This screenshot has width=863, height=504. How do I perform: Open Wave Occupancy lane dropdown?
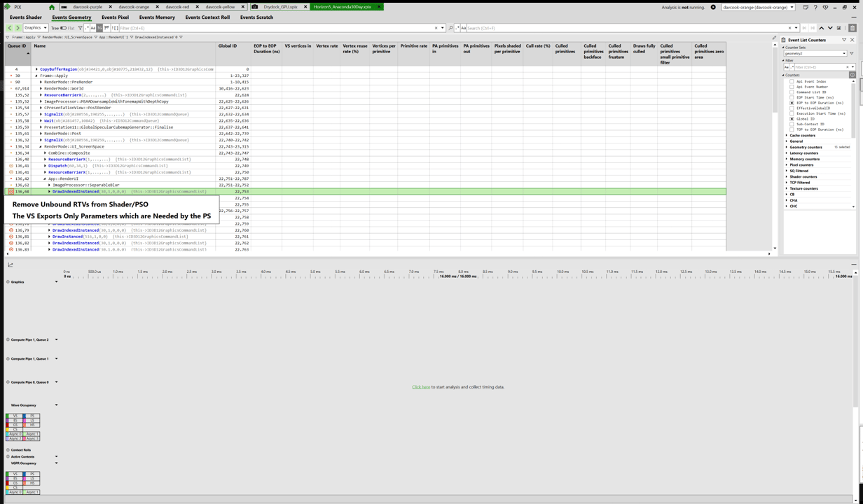pyautogui.click(x=56, y=405)
